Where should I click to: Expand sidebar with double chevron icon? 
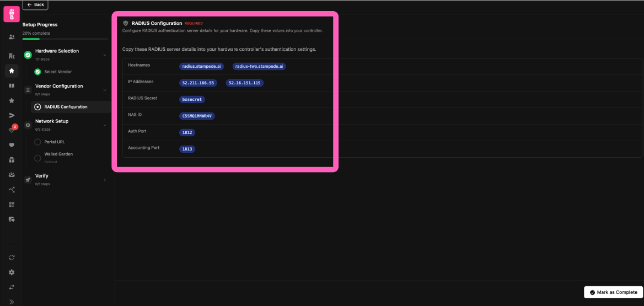pos(12,302)
